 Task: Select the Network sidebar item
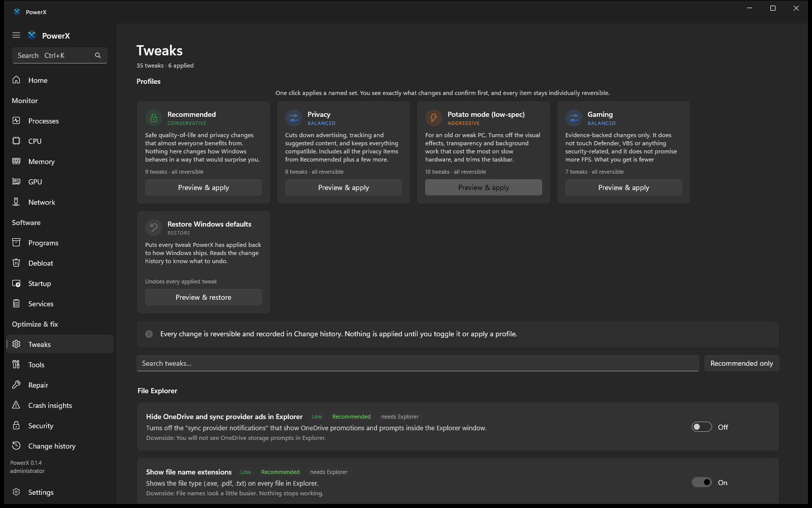pyautogui.click(x=60, y=202)
